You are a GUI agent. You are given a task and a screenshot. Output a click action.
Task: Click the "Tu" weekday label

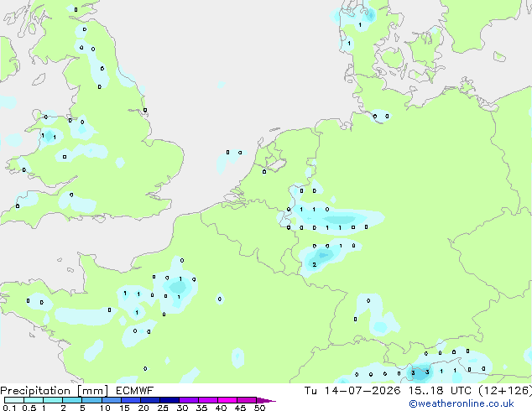point(310,391)
